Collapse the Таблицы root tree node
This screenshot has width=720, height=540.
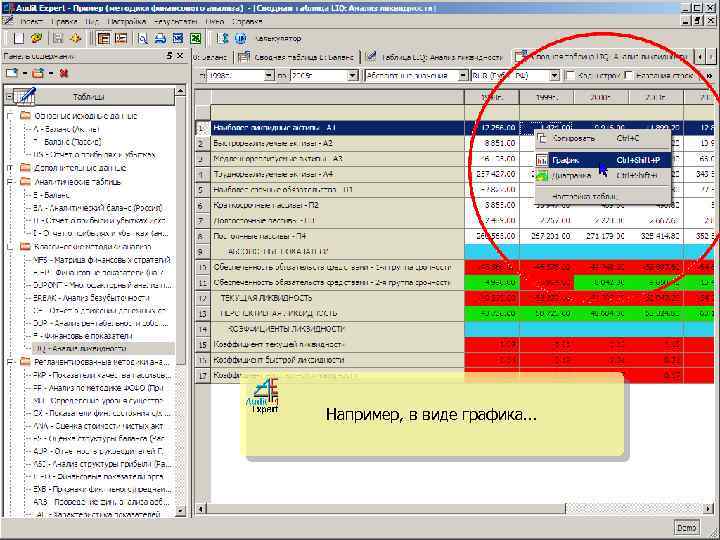pos(9,97)
